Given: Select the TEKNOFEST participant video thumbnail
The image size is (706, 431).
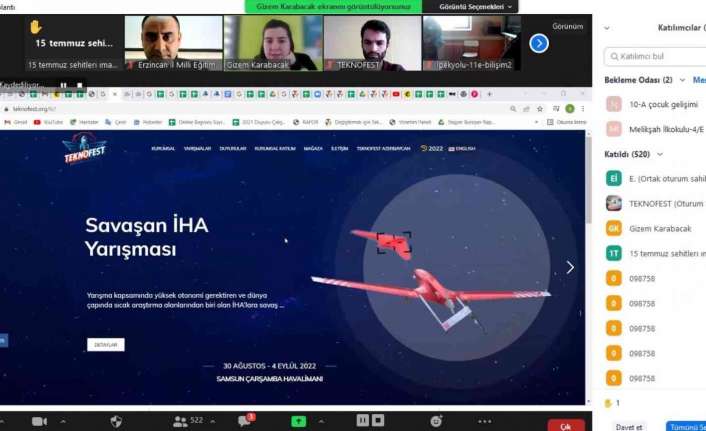Looking at the screenshot, I should click(x=372, y=43).
